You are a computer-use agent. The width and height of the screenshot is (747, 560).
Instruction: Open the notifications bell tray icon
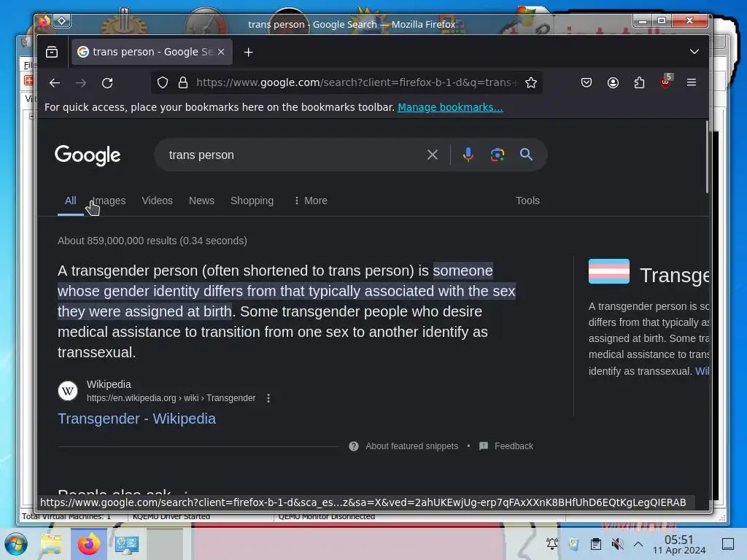pyautogui.click(x=552, y=544)
